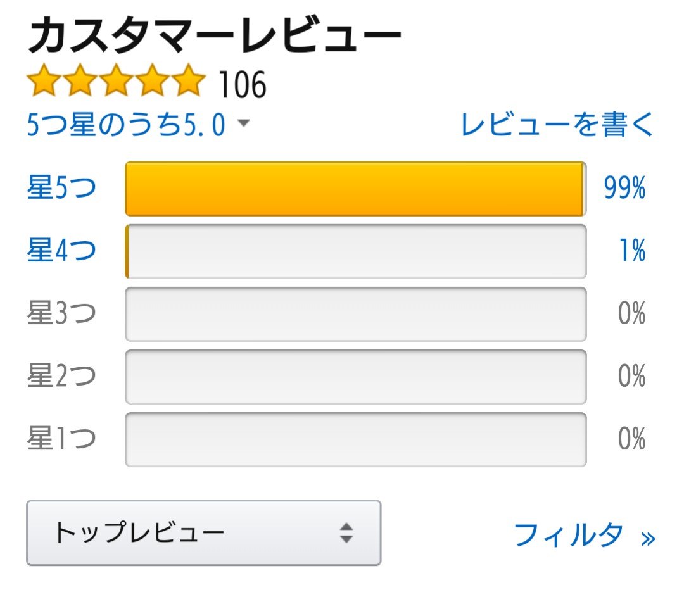Click the first gold rating star
This screenshot has height=616, width=684.
44,80
